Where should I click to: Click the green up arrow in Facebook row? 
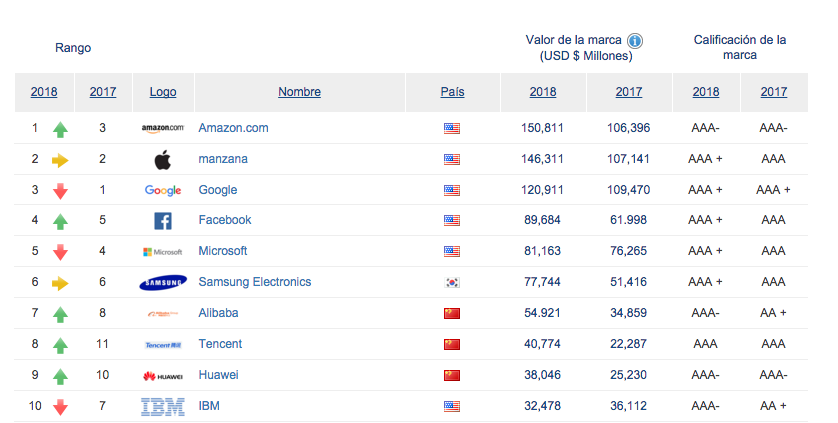coord(60,221)
